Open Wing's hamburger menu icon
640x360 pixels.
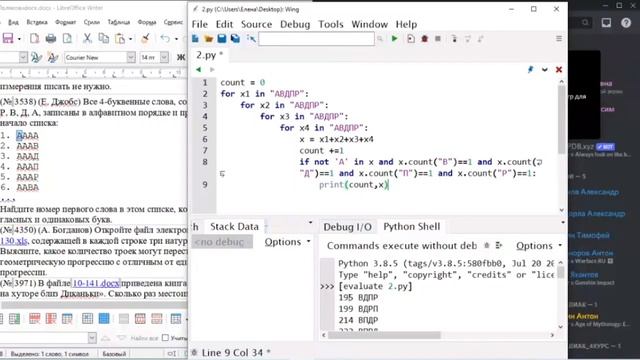pyautogui.click(x=559, y=38)
